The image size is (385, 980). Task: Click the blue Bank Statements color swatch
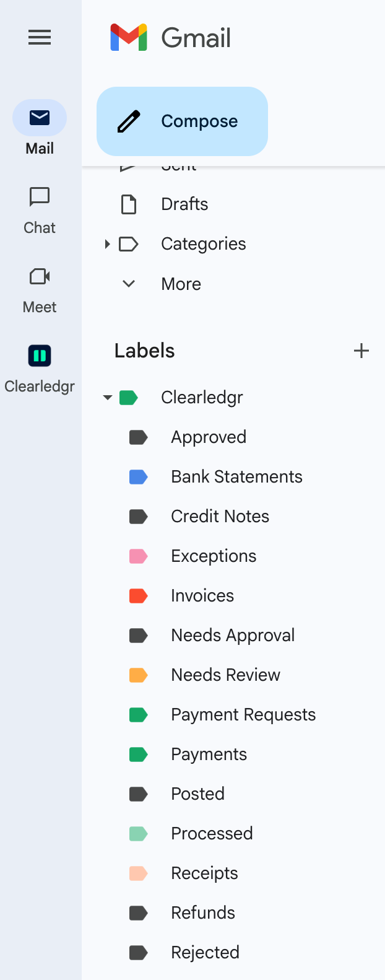point(137,476)
